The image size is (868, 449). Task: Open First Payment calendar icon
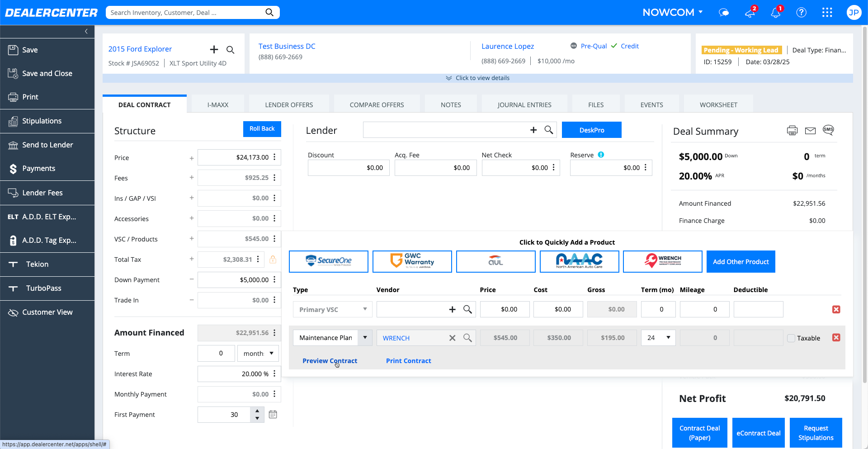(273, 414)
